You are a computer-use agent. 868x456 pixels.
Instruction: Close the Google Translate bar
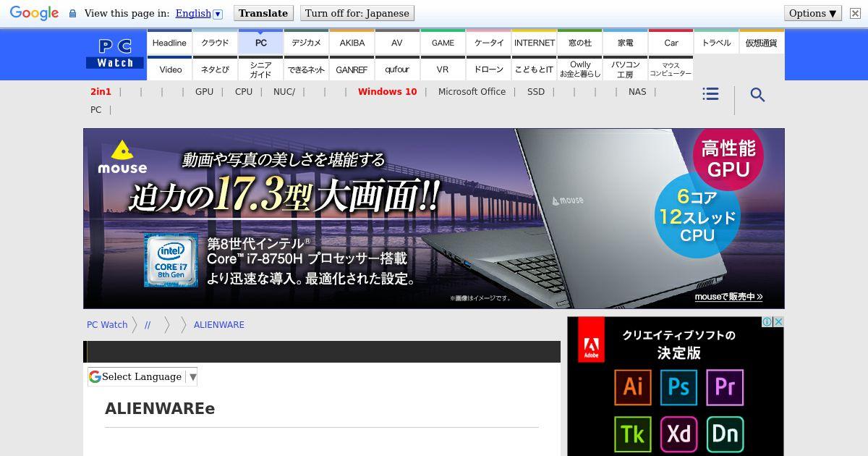pos(854,13)
